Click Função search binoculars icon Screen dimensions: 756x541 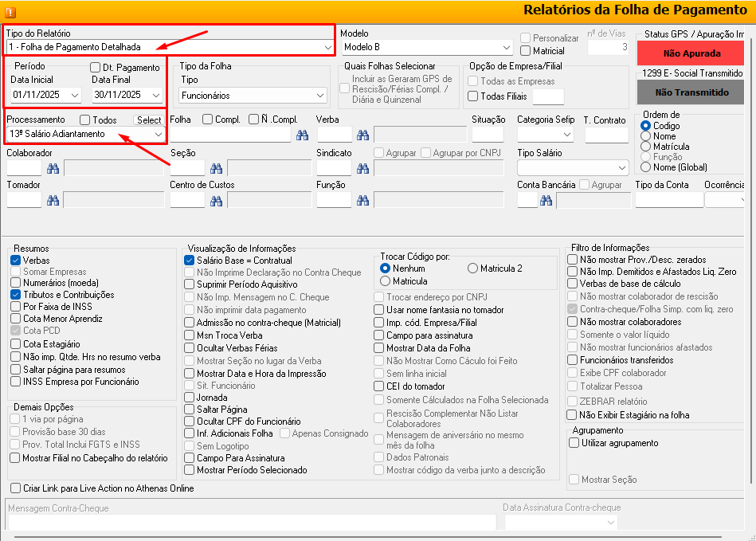pos(363,201)
